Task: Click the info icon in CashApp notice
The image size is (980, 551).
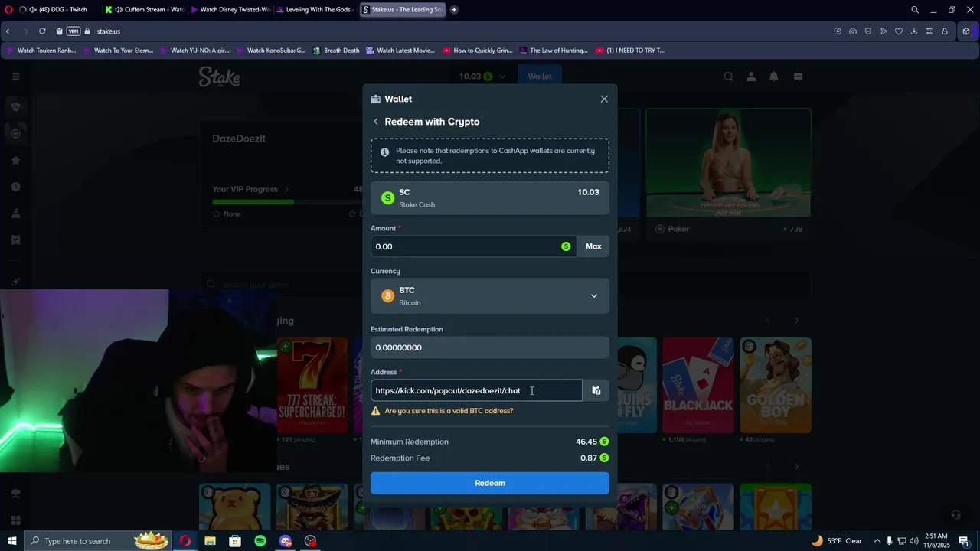Action: [x=385, y=152]
